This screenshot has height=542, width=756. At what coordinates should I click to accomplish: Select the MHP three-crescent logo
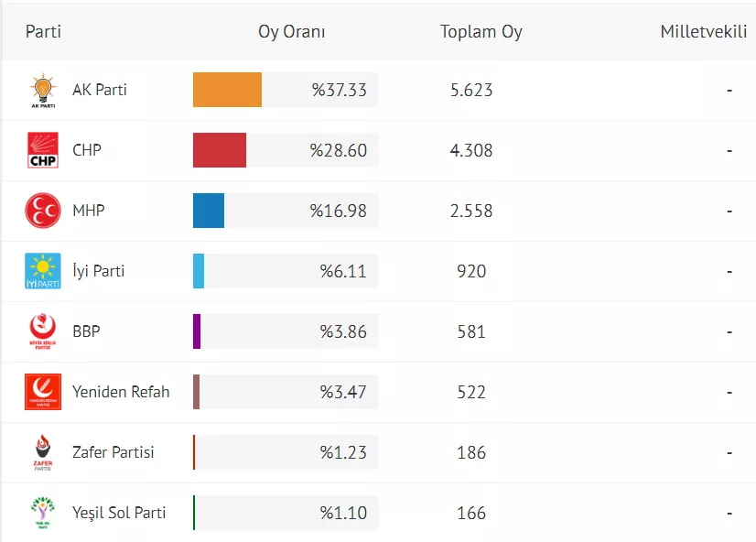click(x=43, y=211)
